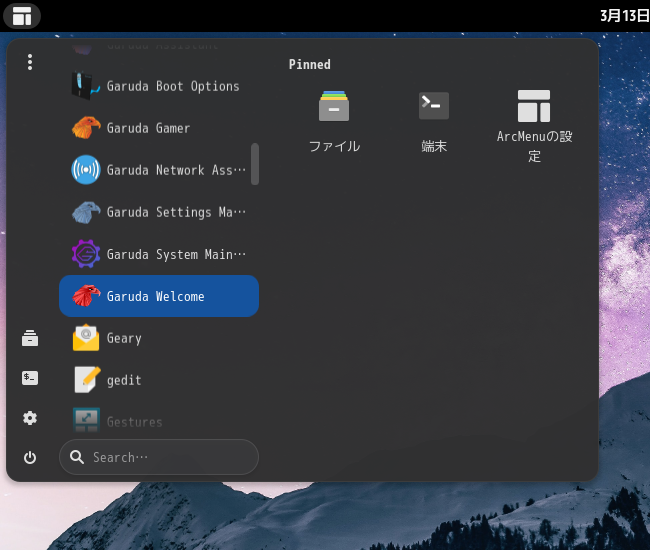
Task: Click the application list scrollbar
Action: (255, 164)
